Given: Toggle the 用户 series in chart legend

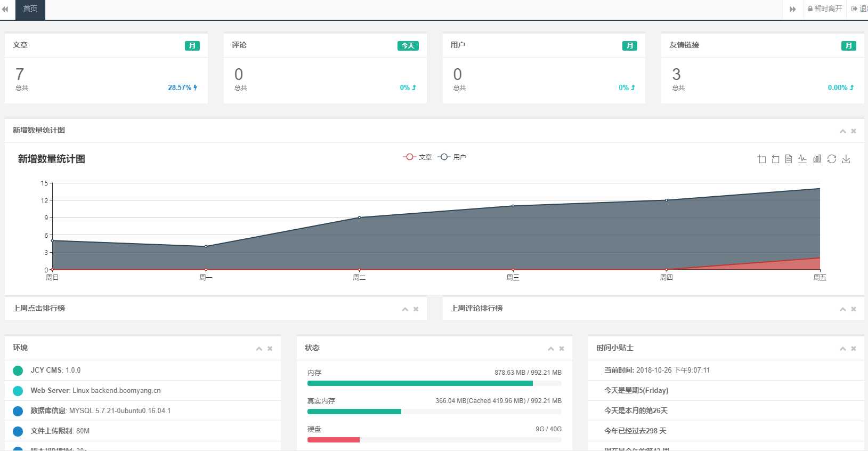Looking at the screenshot, I should (x=452, y=157).
